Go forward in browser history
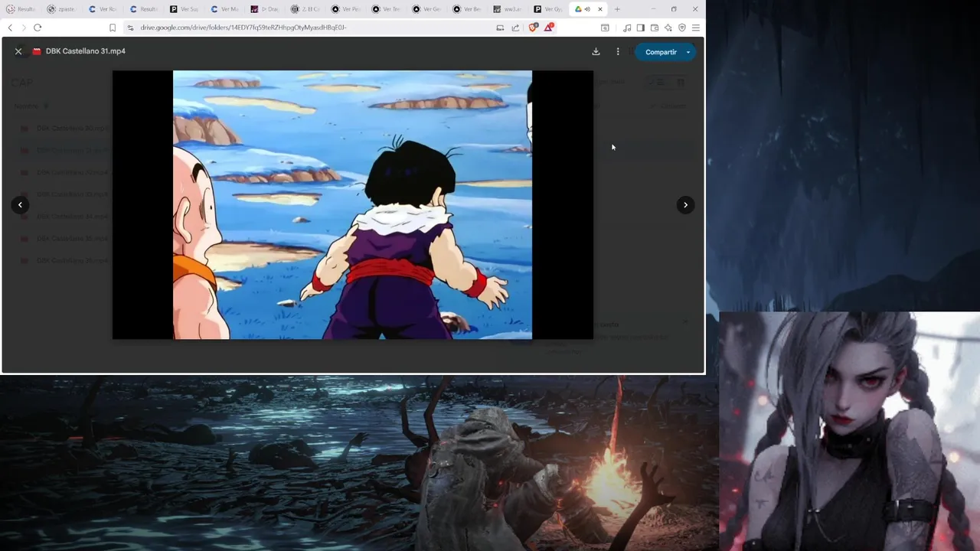The width and height of the screenshot is (980, 551). (23, 28)
